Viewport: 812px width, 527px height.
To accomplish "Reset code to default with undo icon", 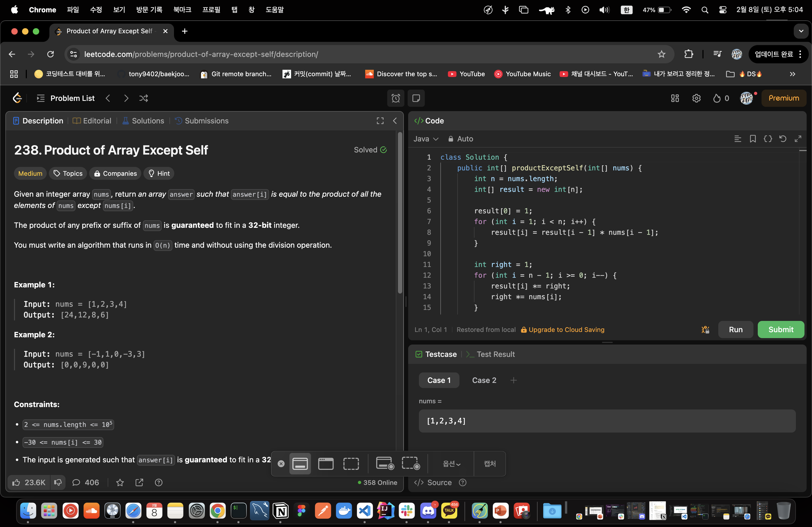I will 783,139.
